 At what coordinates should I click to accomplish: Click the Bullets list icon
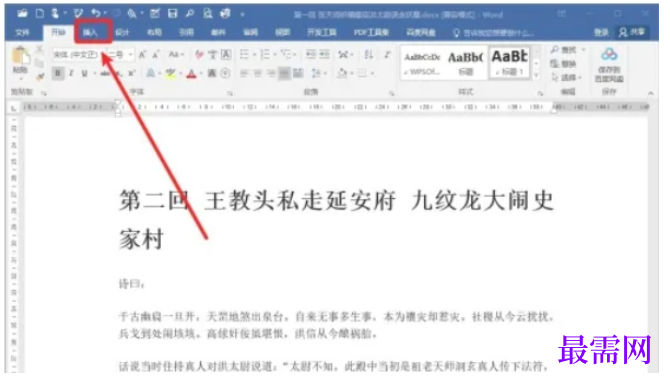(244, 54)
